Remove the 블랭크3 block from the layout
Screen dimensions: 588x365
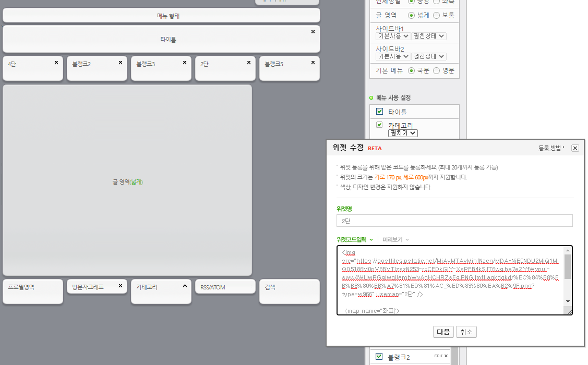pos(185,63)
